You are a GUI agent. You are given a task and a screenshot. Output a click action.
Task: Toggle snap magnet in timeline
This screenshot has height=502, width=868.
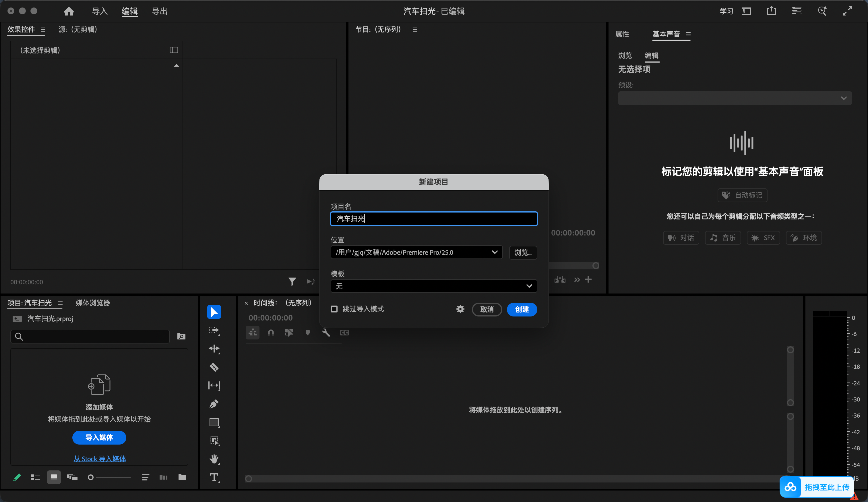click(x=271, y=333)
